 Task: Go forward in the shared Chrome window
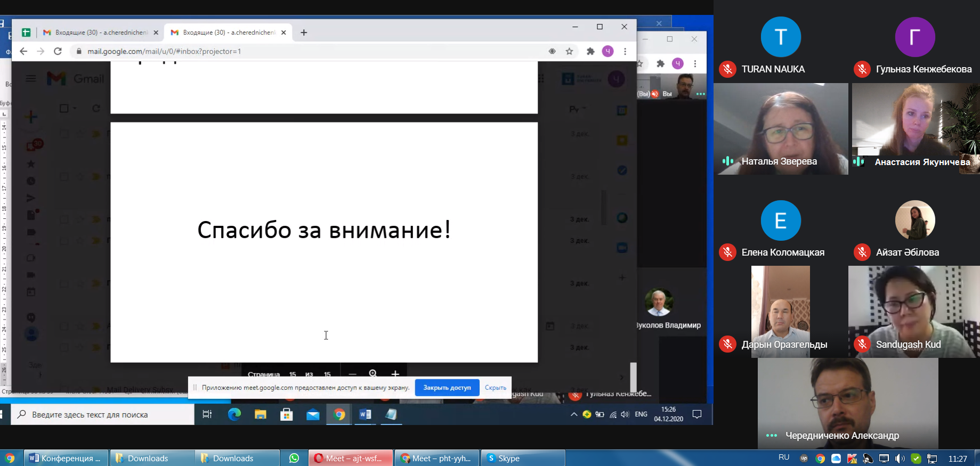coord(41,51)
